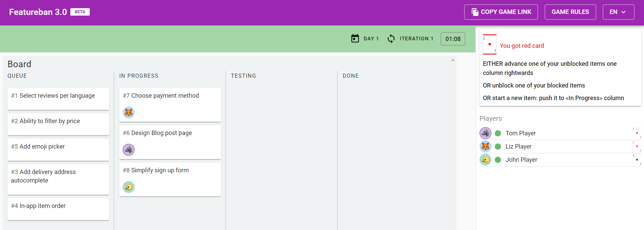Click the 01:08 timer
This screenshot has width=644, height=230.
point(453,39)
